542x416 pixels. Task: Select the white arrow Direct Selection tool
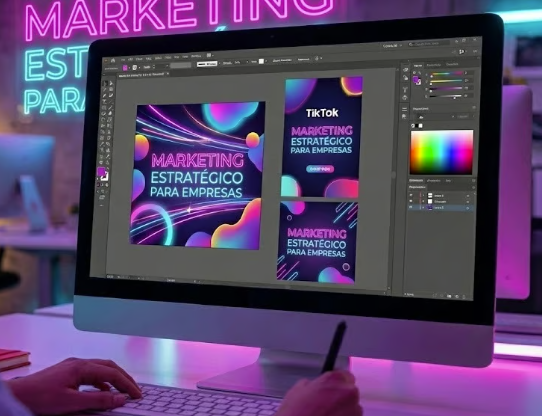tap(111, 83)
